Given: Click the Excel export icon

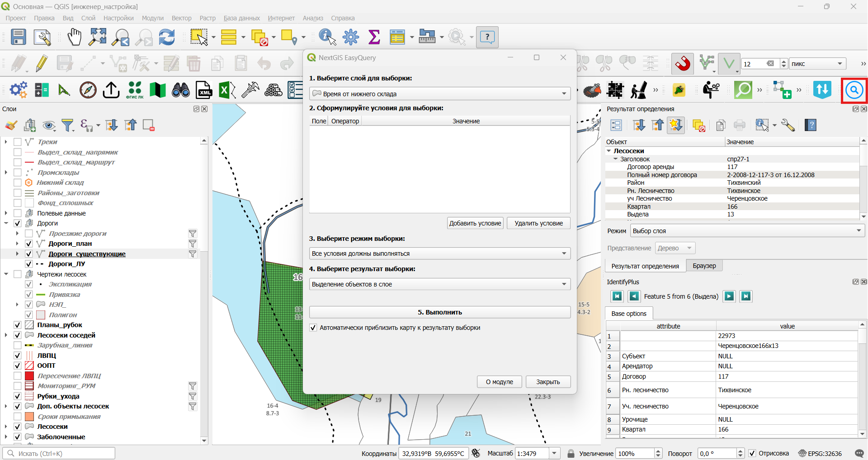Looking at the screenshot, I should pyautogui.click(x=227, y=90).
